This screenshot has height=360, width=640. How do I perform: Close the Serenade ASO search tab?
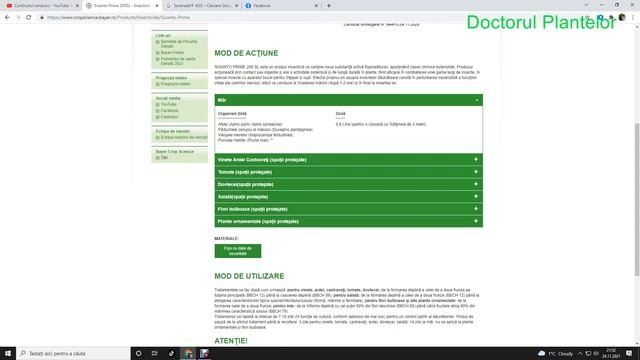[x=236, y=6]
